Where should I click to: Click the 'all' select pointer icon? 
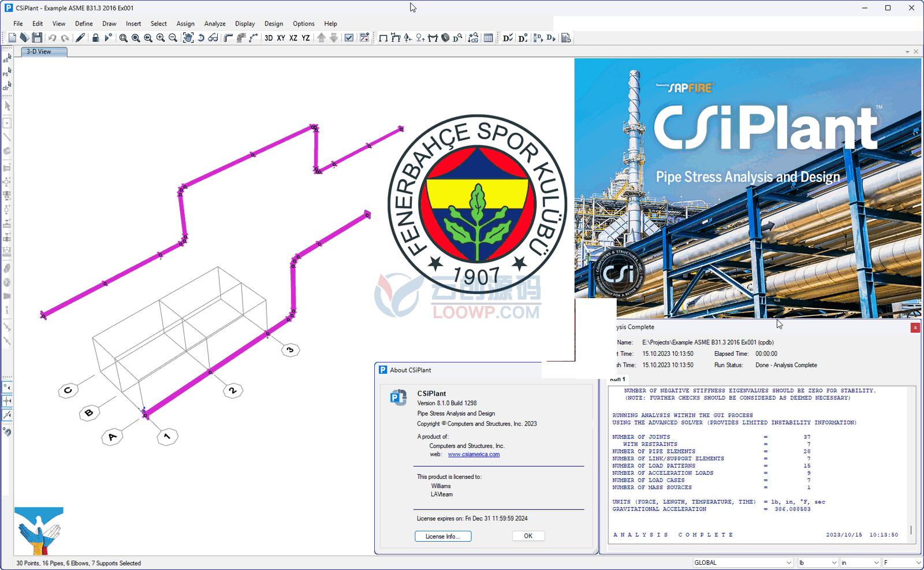(x=7, y=59)
